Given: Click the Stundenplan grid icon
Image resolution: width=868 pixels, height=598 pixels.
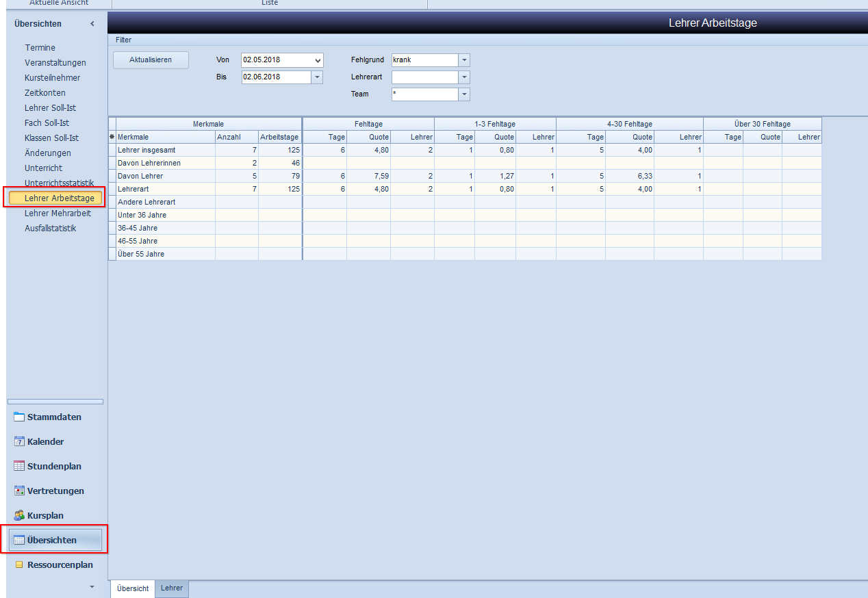Looking at the screenshot, I should click(19, 466).
